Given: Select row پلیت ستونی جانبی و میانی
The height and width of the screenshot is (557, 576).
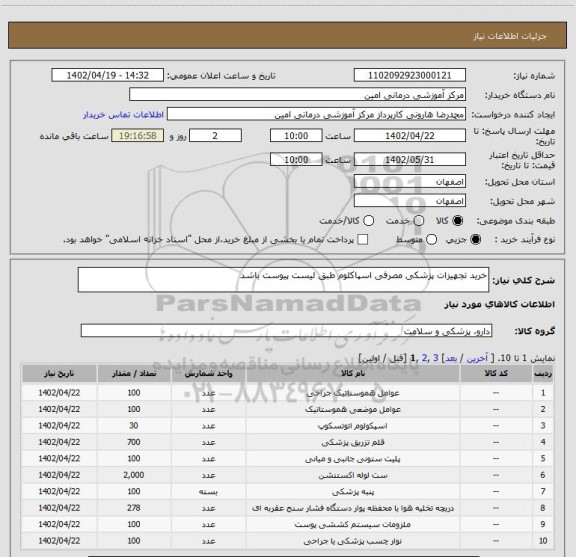Looking at the screenshot, I should click(287, 459).
